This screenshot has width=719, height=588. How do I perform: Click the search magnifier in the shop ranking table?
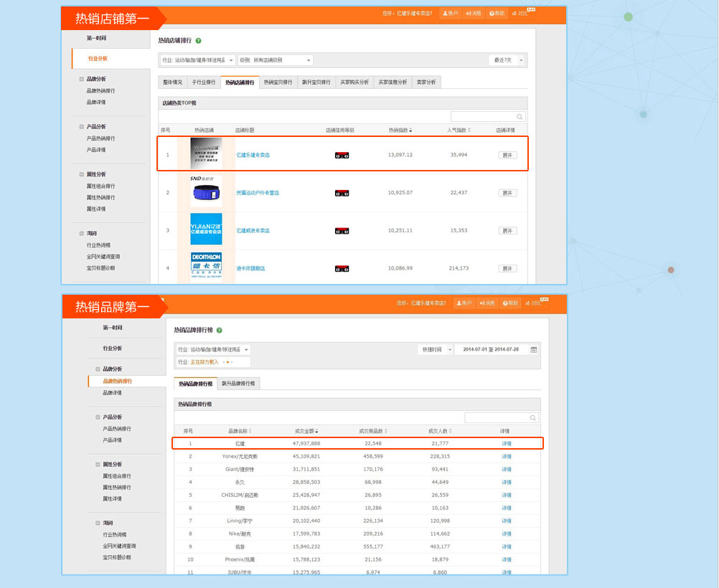tap(520, 117)
